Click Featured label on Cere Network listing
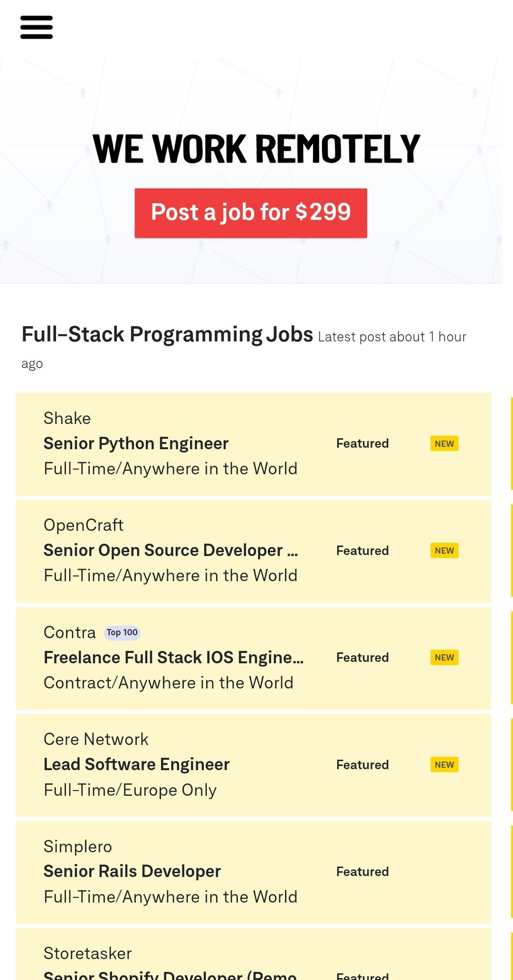Screen dimensions: 513x980 362,765
